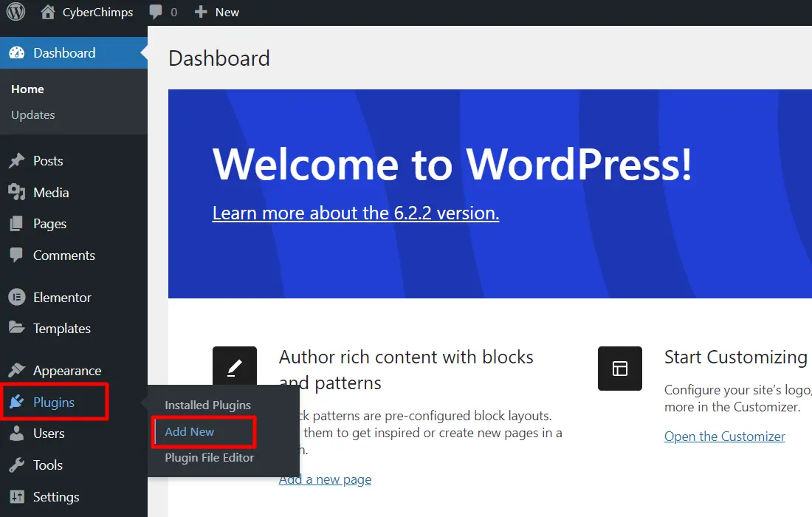This screenshot has height=517, width=812.
Task: Open the Pages menu label
Action: tap(49, 224)
